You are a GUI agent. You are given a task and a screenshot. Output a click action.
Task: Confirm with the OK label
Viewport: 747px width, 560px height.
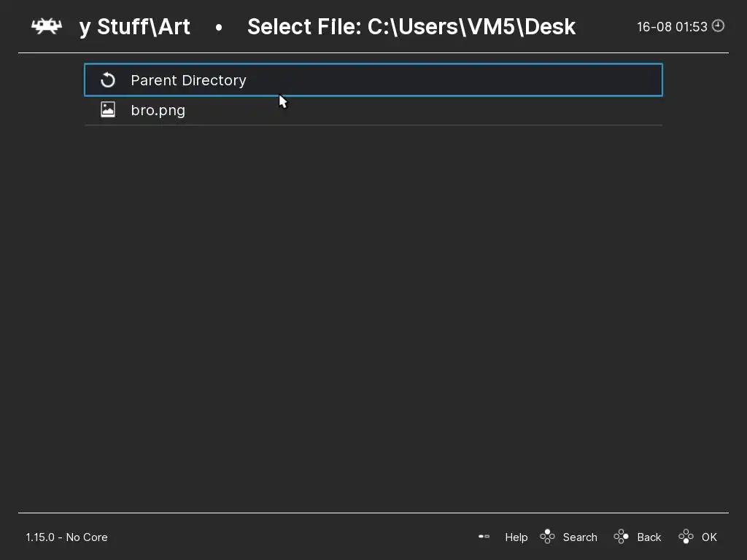click(x=709, y=537)
